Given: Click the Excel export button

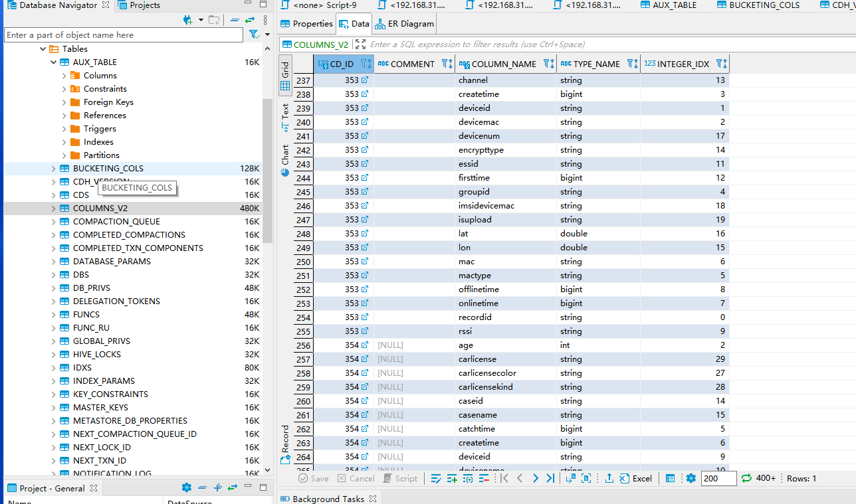Looking at the screenshot, I should (x=636, y=478).
